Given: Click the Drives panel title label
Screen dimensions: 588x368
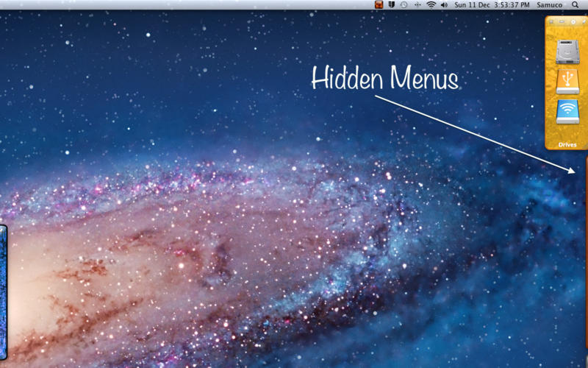Looking at the screenshot, I should (567, 145).
